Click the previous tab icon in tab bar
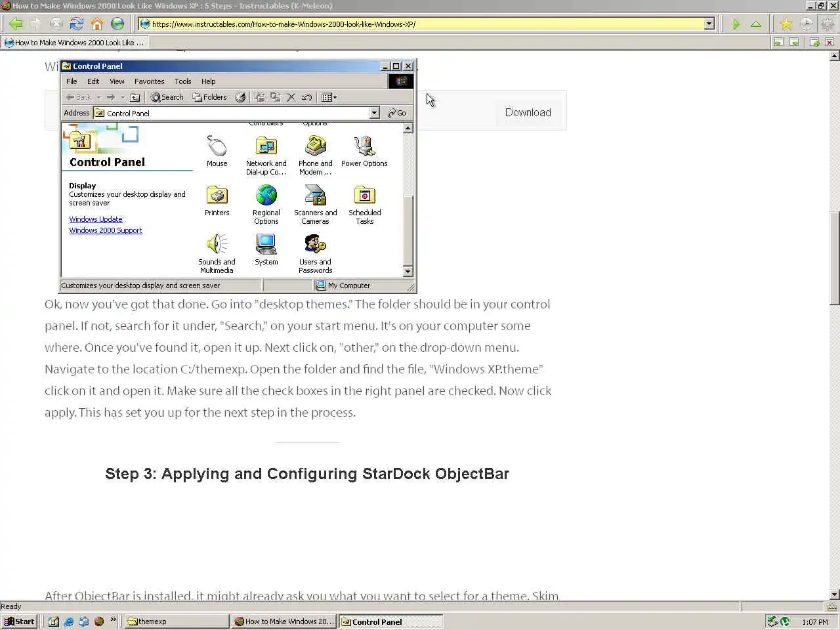This screenshot has height=630, width=840. 778,42
